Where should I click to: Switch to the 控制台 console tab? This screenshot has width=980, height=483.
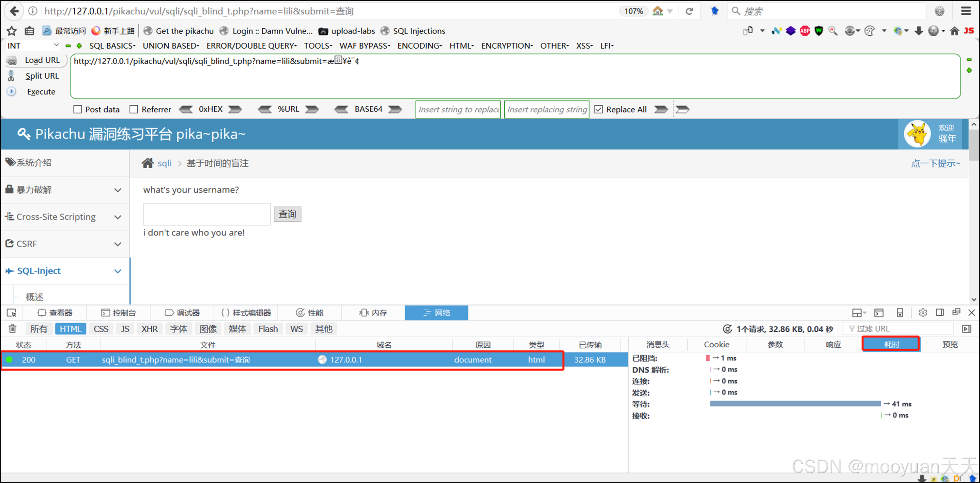119,313
